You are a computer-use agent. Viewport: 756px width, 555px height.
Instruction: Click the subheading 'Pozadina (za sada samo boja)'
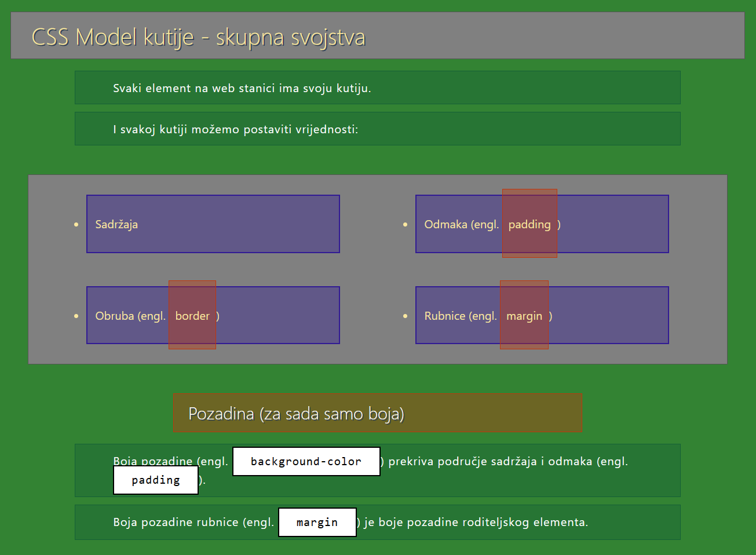click(378, 413)
